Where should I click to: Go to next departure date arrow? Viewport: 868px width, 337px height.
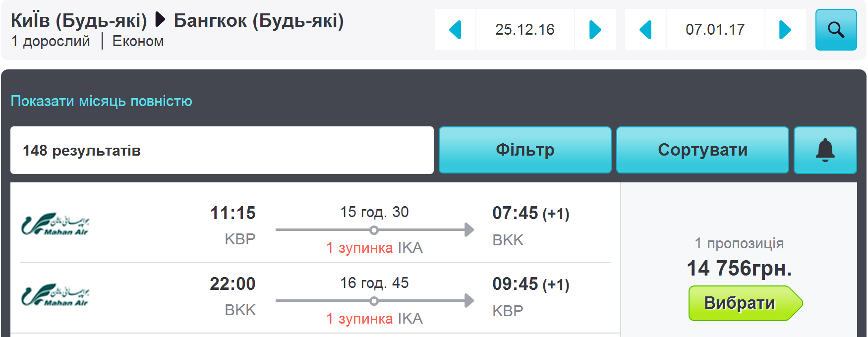[x=595, y=30]
